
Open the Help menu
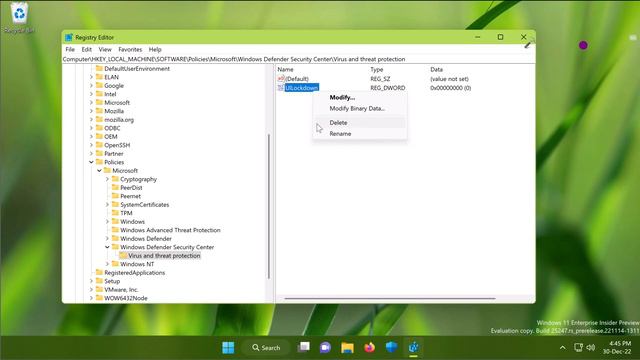click(x=155, y=49)
